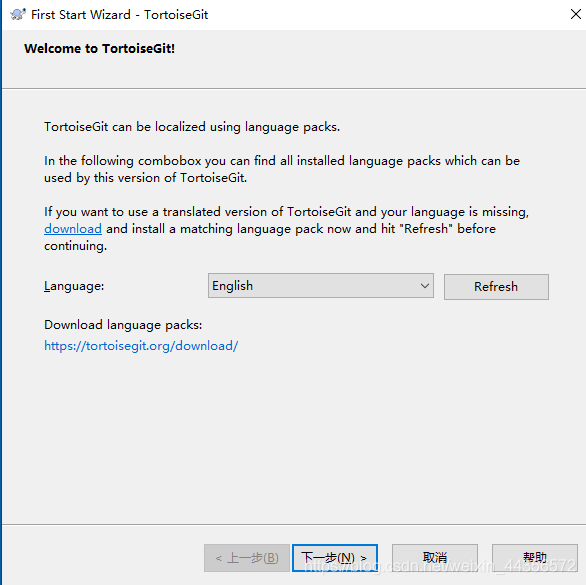Open the https://tortoisegit.org/download/ link
586x585 pixels.
point(141,346)
